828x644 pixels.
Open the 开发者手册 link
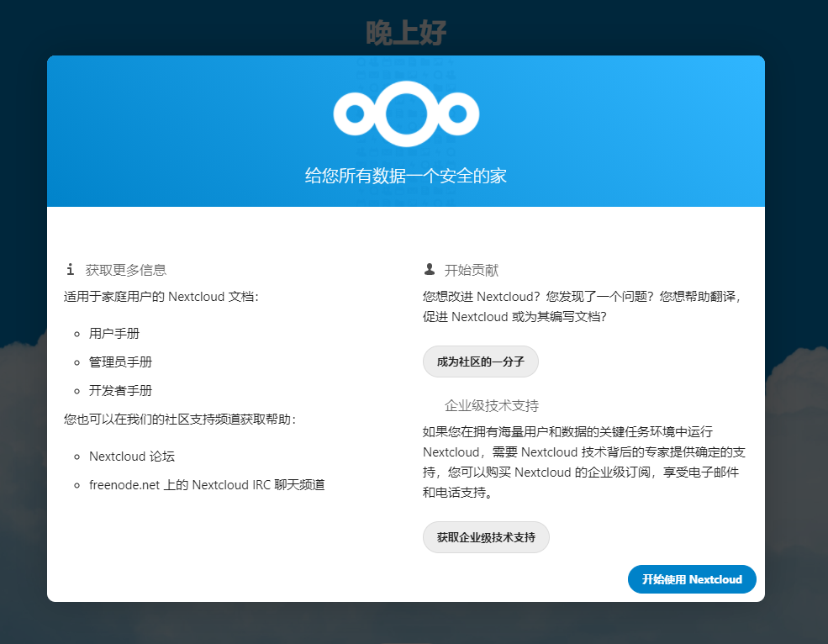tap(120, 390)
